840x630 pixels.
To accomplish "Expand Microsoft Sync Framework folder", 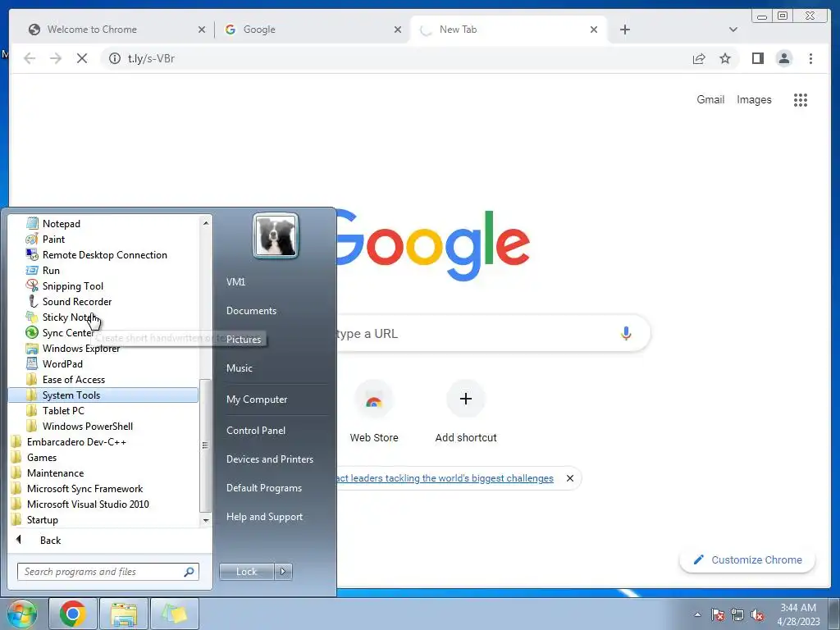I will (84, 488).
